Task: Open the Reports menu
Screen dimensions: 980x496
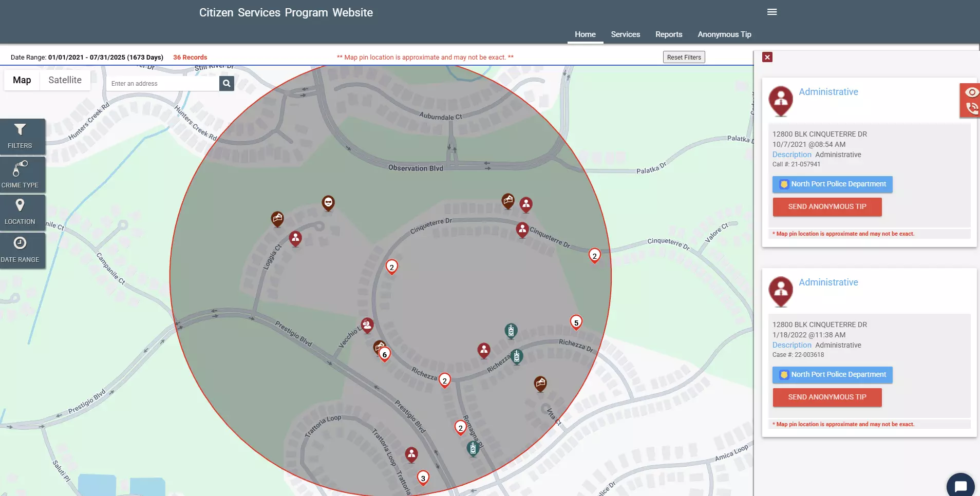Action: coord(669,34)
